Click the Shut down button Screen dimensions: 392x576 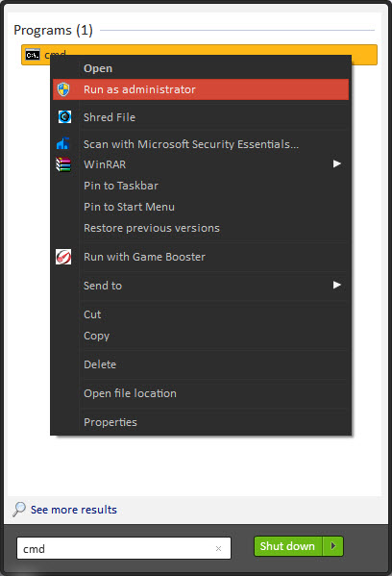(288, 546)
